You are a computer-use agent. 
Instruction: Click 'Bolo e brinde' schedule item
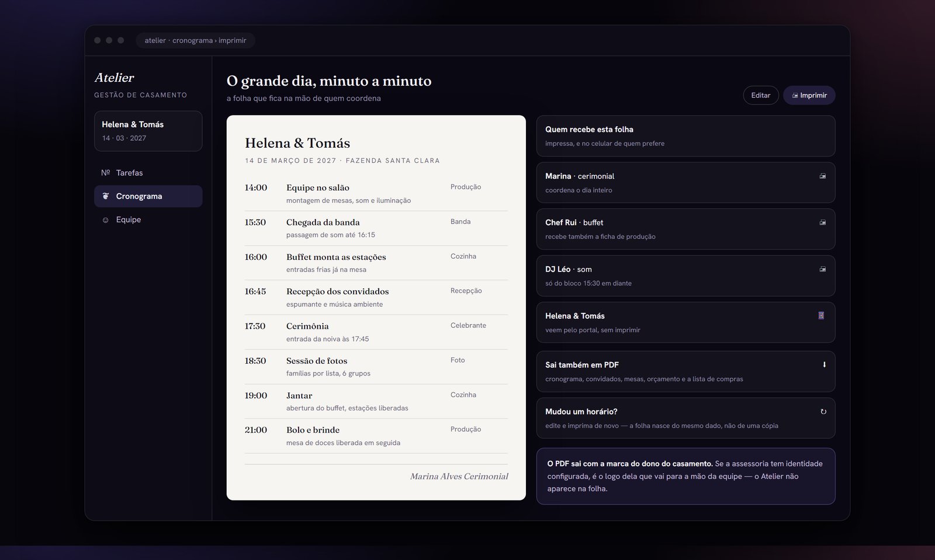[313, 430]
